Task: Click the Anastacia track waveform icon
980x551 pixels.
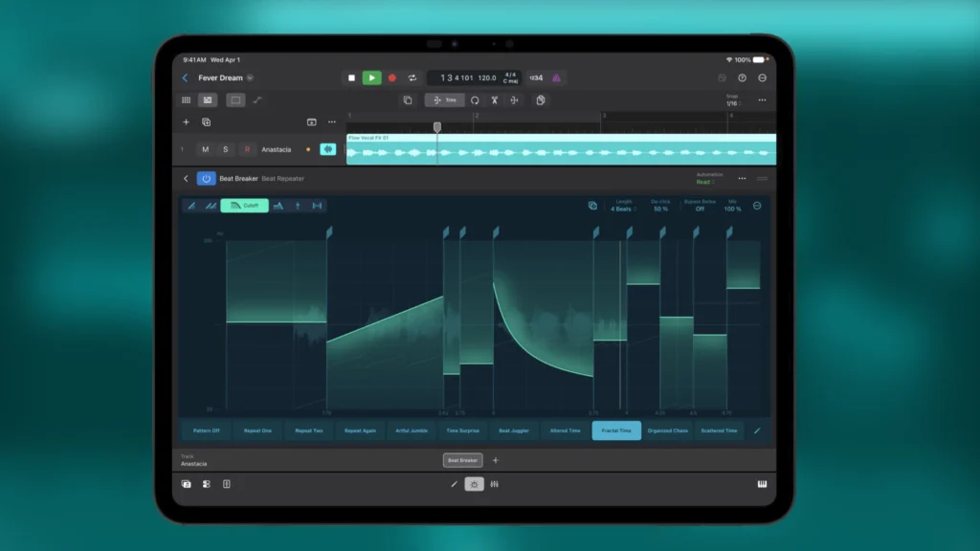Action: point(328,149)
